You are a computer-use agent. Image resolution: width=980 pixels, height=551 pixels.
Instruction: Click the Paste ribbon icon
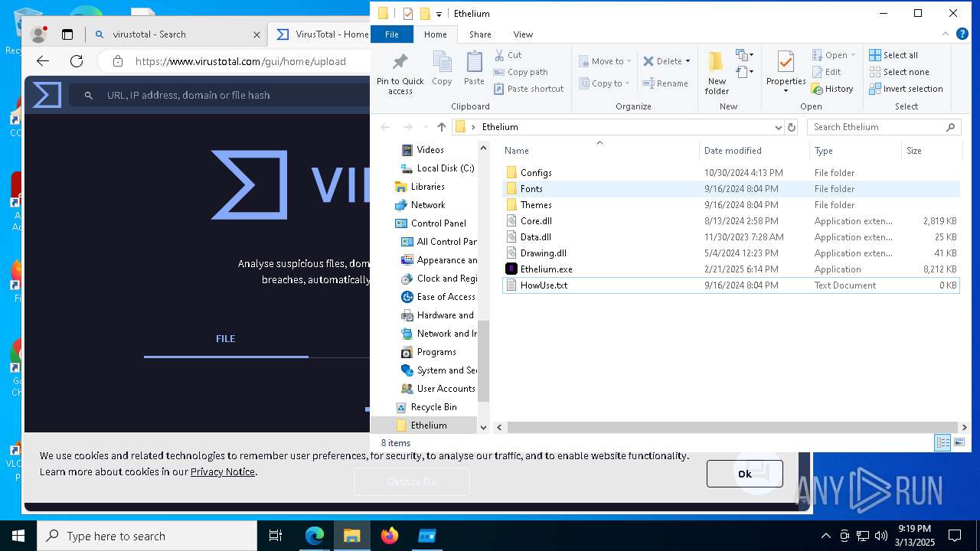(x=474, y=69)
